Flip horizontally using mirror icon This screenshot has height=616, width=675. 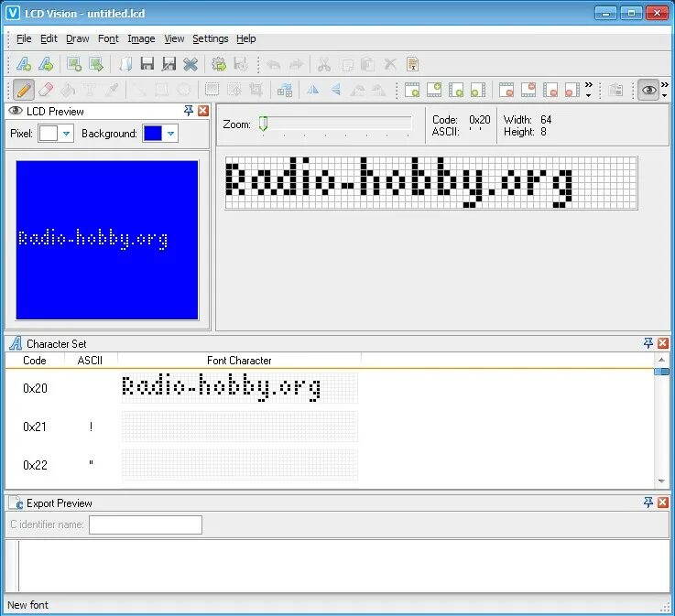[313, 90]
